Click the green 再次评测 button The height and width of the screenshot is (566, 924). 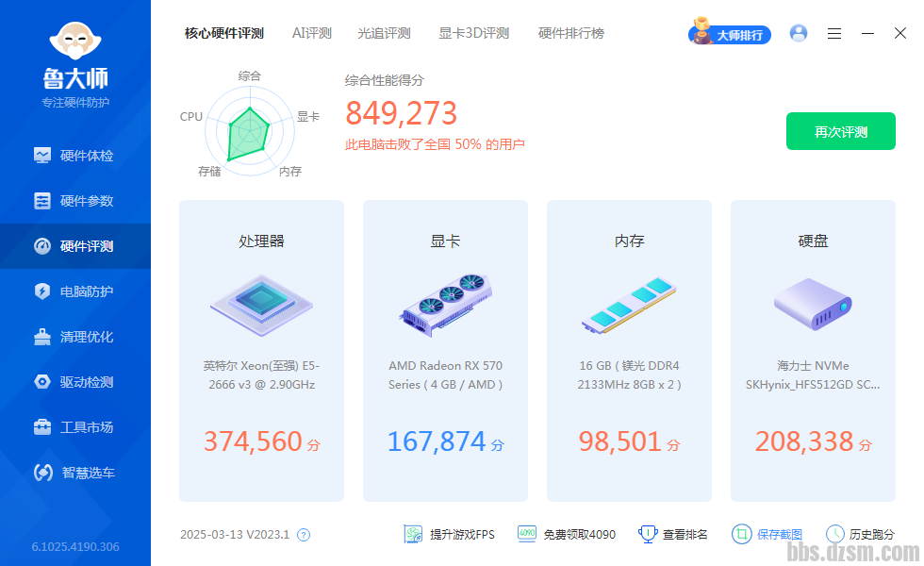pos(840,131)
